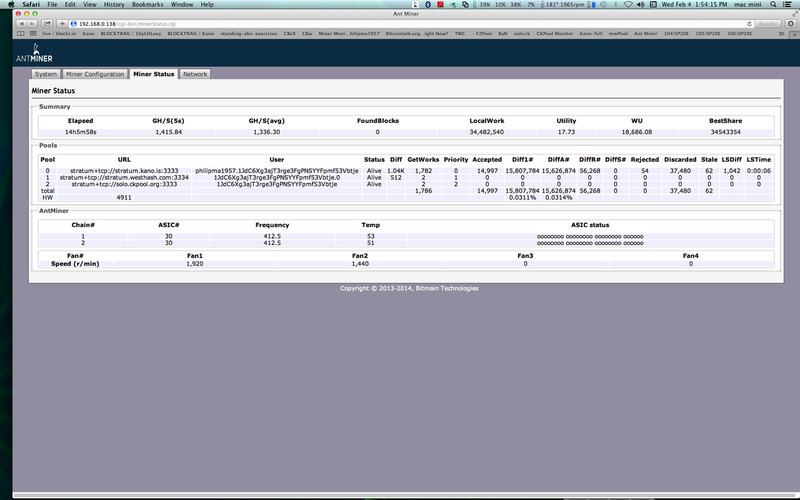This screenshot has height=500, width=800.
Task: Open the Ant Miner bookmark
Action: 645,34
